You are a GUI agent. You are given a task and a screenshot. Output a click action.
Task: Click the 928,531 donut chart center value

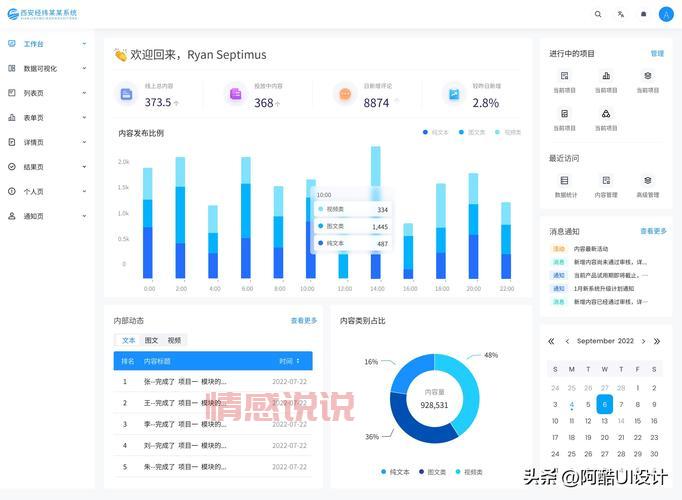tap(434, 405)
